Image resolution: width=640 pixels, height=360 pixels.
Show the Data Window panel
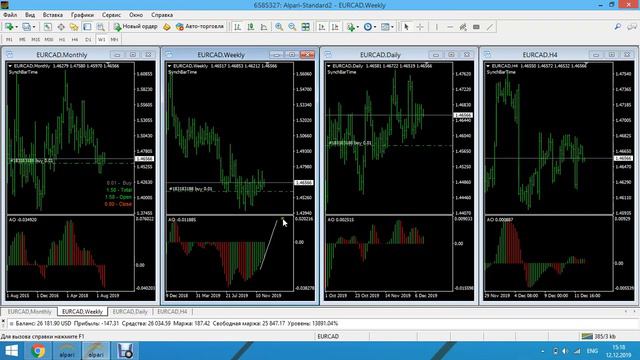point(61,27)
